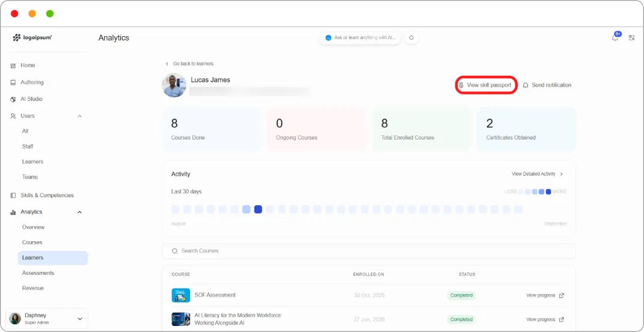644x332 pixels.
Task: Click AI Literacy external link icon
Action: tap(562, 319)
